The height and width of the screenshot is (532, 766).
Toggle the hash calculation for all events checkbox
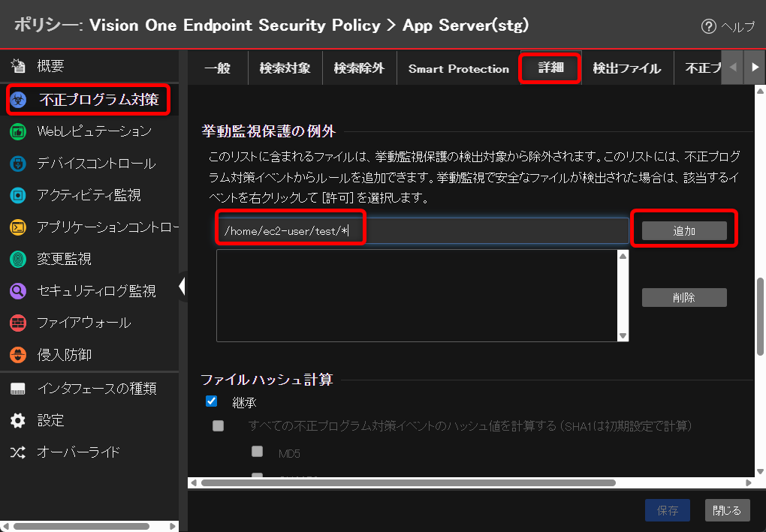coord(219,425)
